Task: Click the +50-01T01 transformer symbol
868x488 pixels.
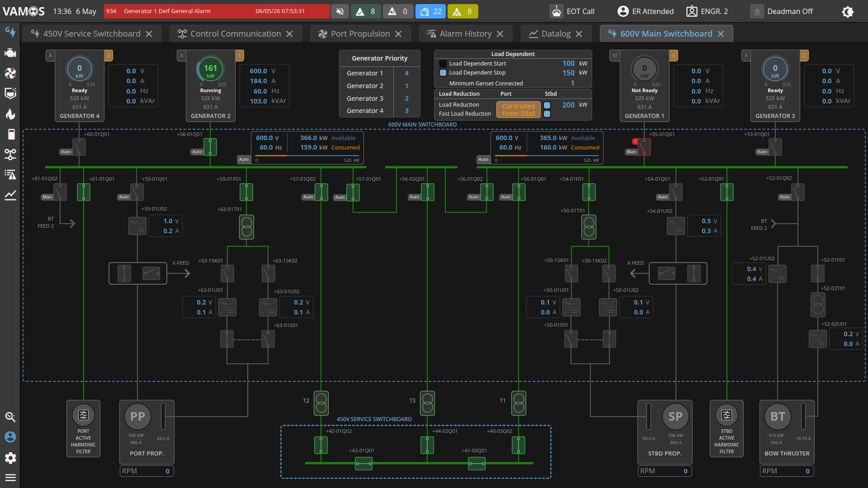Action: (589, 227)
